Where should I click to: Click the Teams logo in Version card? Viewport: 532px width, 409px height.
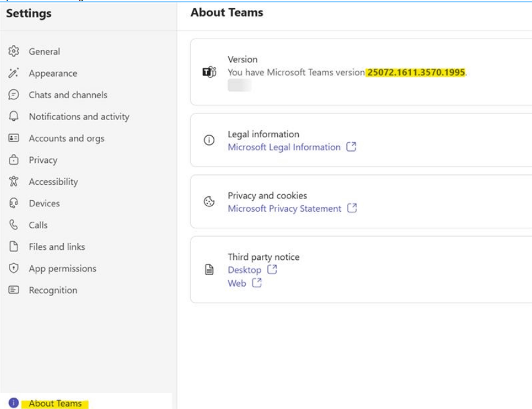click(209, 72)
